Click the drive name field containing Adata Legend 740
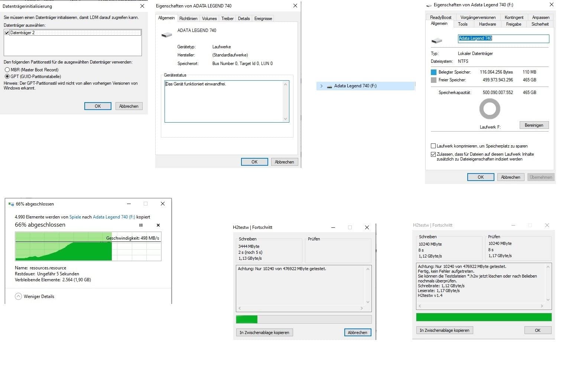 (503, 38)
